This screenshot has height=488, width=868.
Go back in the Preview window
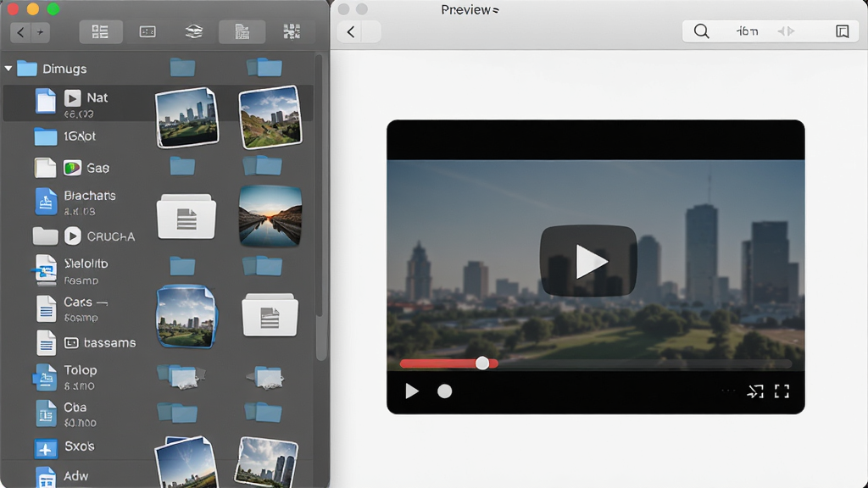pyautogui.click(x=350, y=32)
